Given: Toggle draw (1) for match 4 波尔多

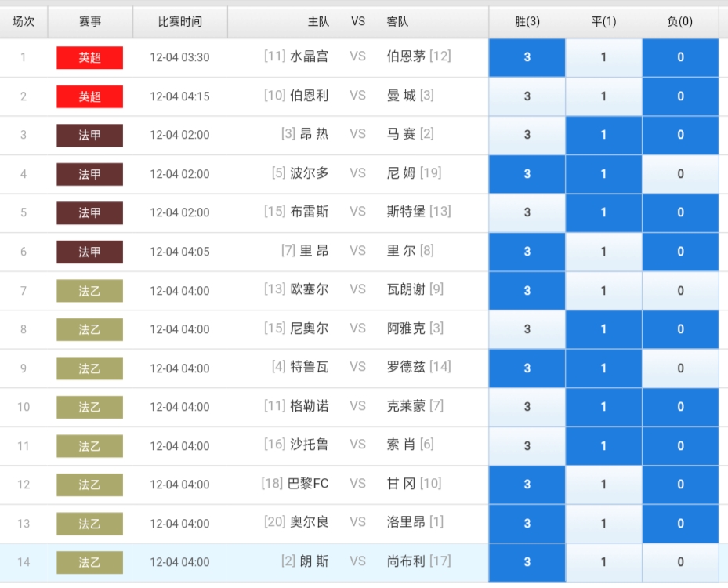Looking at the screenshot, I should (x=603, y=174).
